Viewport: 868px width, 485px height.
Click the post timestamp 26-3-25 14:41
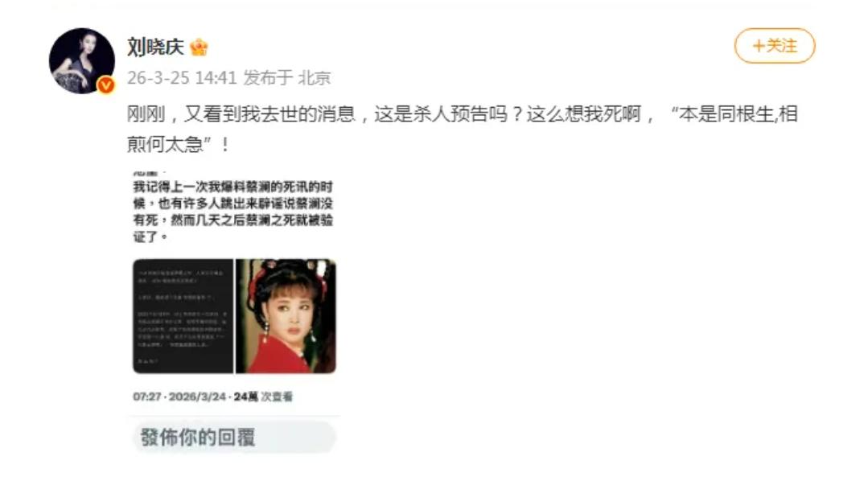[x=182, y=77]
